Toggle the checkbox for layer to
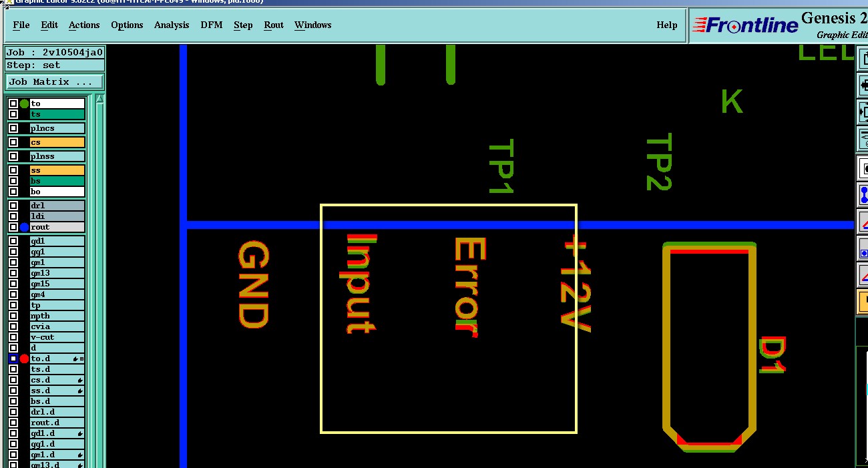This screenshot has width=868, height=468. point(13,103)
